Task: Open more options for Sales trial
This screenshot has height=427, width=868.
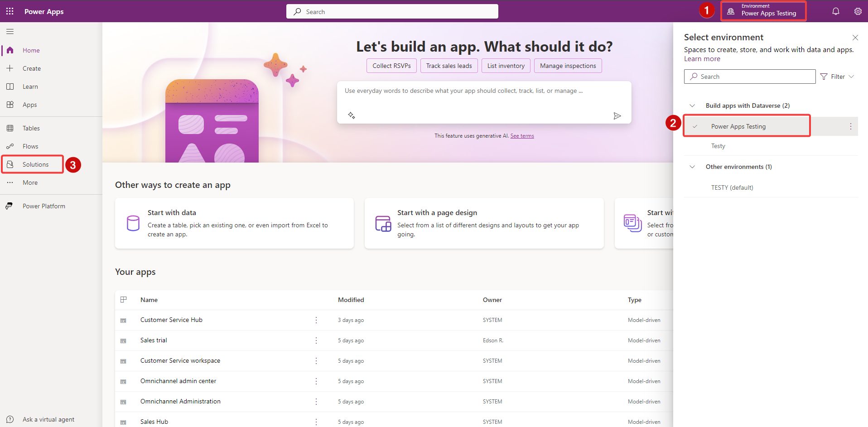Action: (316, 341)
